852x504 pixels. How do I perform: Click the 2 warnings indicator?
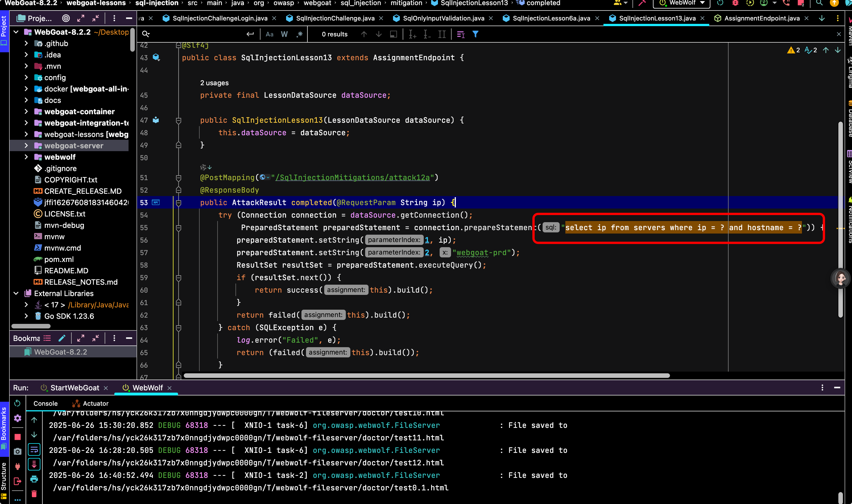click(793, 50)
